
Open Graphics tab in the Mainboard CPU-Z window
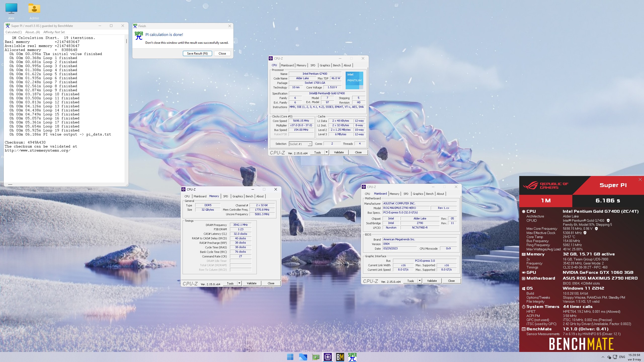click(x=418, y=194)
